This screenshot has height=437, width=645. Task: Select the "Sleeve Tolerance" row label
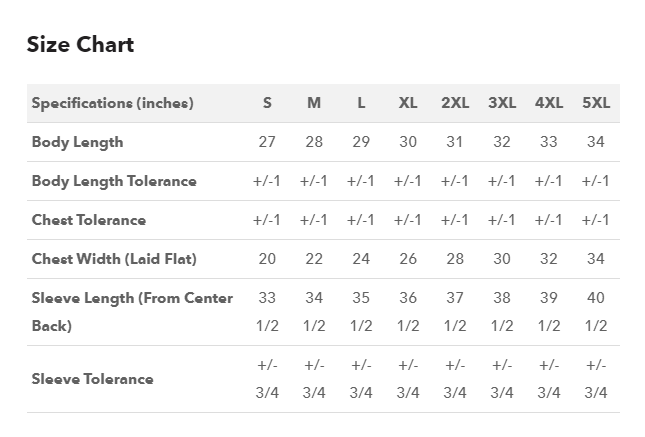[x=93, y=379]
